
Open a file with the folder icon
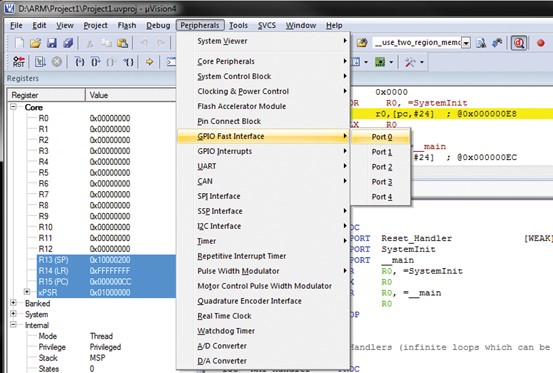35,43
